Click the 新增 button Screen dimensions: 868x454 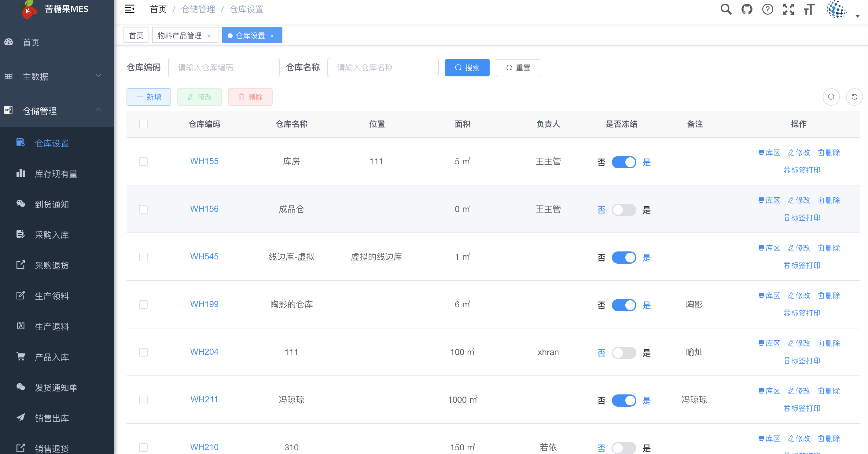pos(149,97)
